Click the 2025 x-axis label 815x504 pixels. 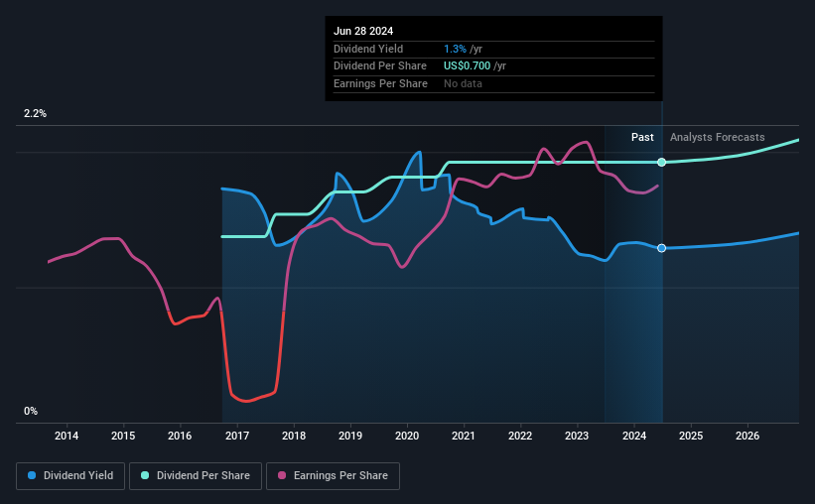click(x=691, y=436)
